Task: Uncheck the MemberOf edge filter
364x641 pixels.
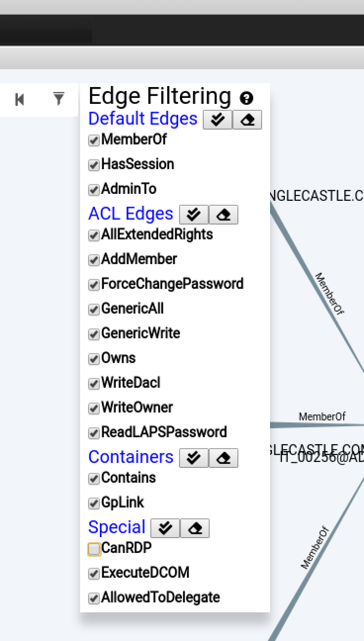Action: coord(94,140)
